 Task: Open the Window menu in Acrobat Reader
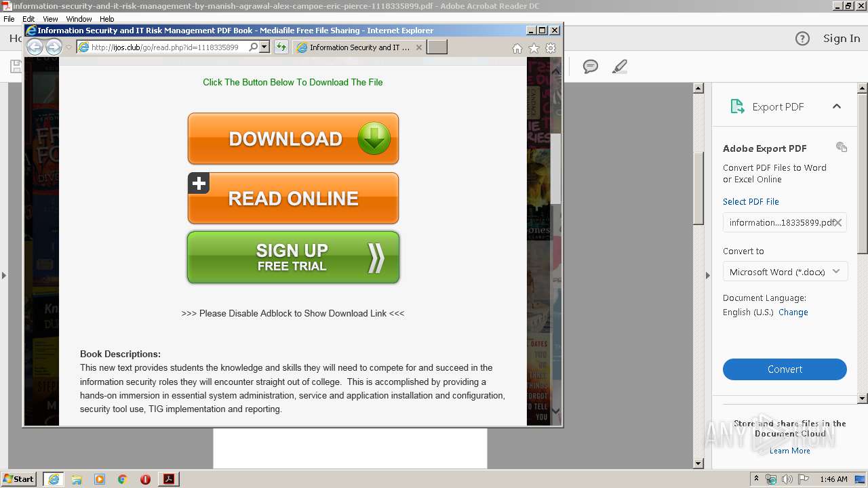click(79, 19)
